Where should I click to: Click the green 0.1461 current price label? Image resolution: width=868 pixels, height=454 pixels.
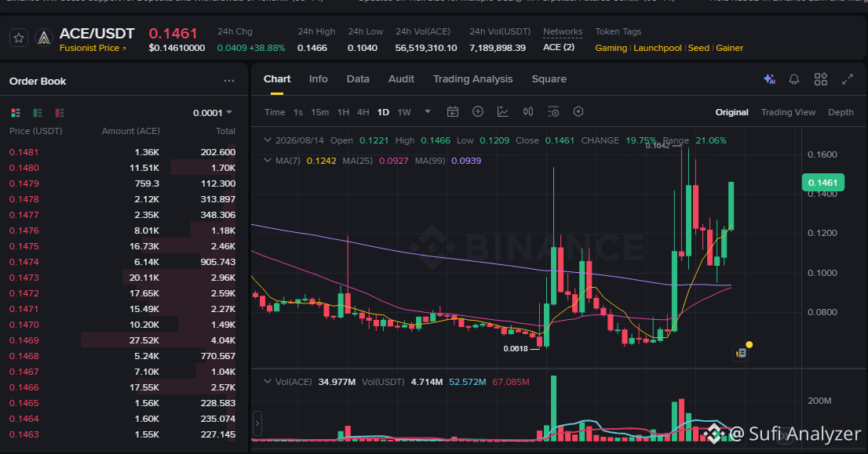tap(822, 183)
